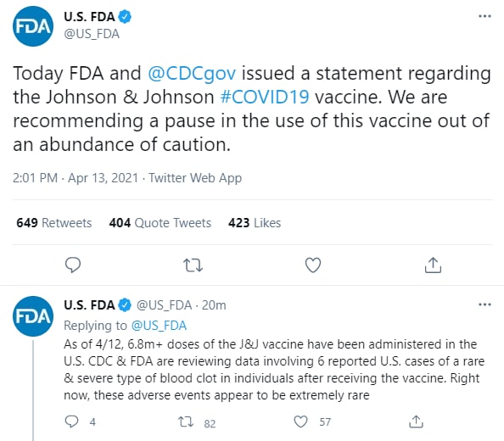Open the Twitter Web App source link
This screenshot has height=441, width=504.
(x=195, y=177)
